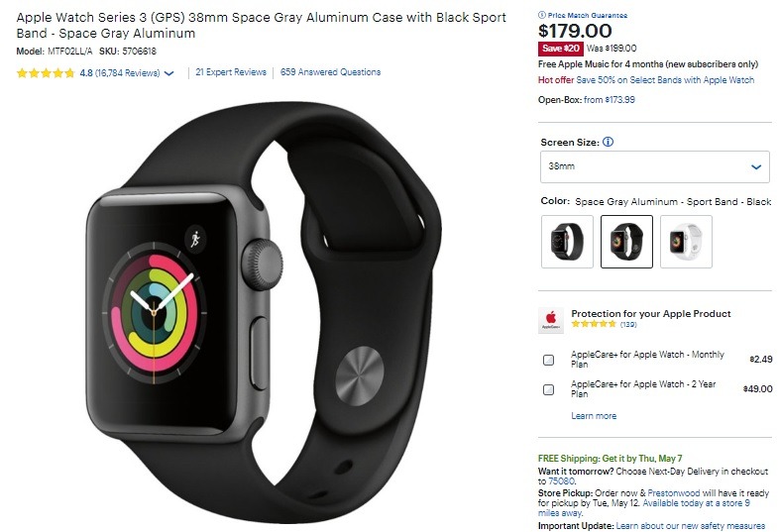Click the Protection plan star rating
The height and width of the screenshot is (532, 778).
[594, 324]
